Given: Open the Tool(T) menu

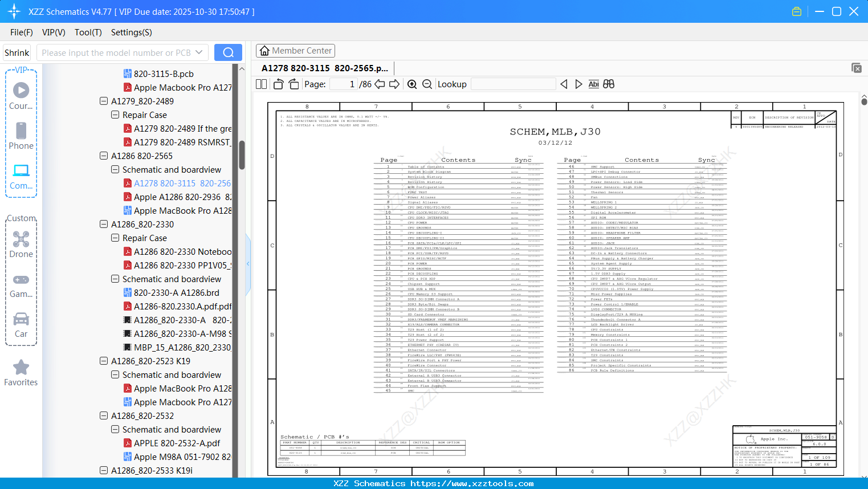Looking at the screenshot, I should 88,32.
